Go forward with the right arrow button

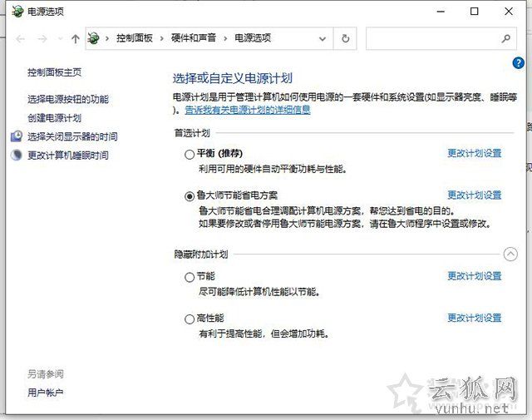point(42,39)
